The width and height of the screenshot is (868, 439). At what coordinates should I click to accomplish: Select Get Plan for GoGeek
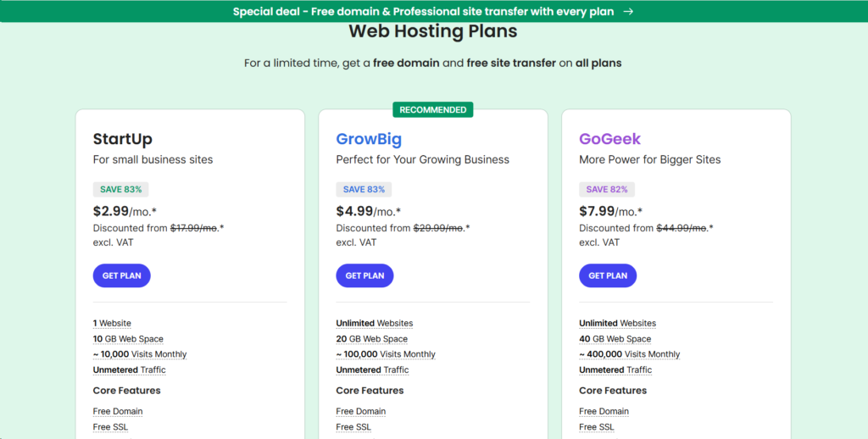[608, 275]
